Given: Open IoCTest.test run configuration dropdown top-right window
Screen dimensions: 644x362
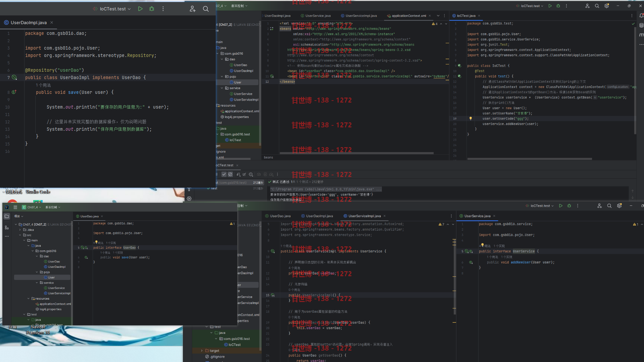Looking at the screenshot, I should coord(530,6).
